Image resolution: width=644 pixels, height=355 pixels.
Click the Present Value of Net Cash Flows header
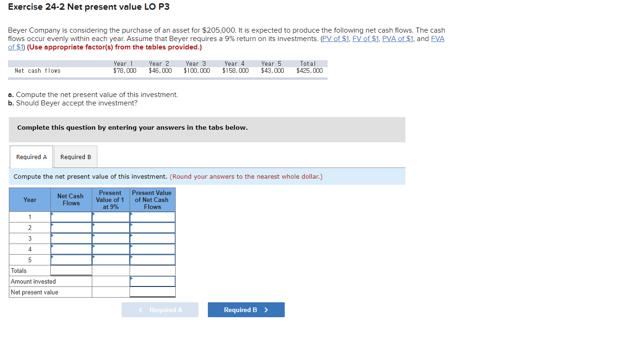pos(152,200)
